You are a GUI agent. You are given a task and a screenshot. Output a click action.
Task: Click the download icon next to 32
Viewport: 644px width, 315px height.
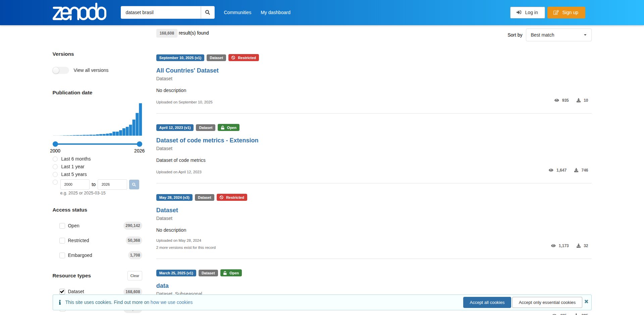579,246
